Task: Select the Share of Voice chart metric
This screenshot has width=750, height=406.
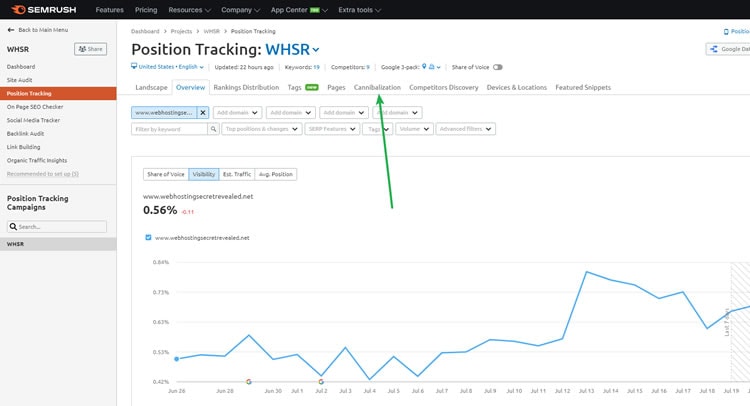Action: coord(165,175)
